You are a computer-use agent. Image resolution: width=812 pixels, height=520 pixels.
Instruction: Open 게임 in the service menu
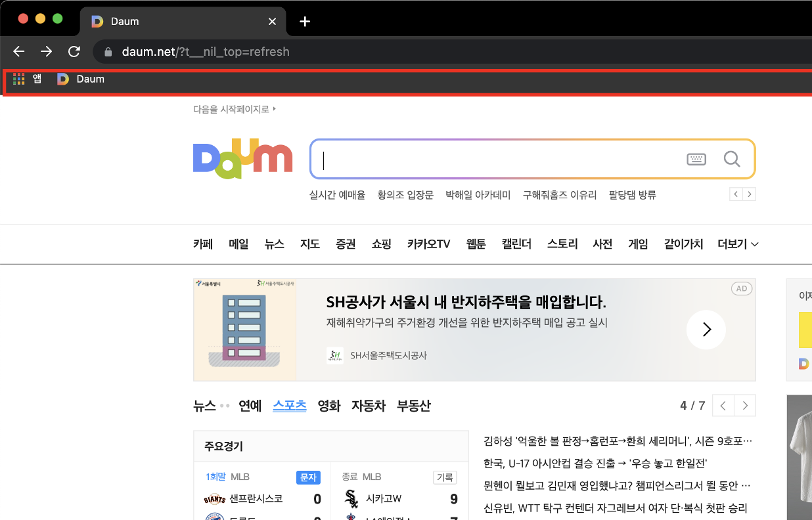click(638, 244)
